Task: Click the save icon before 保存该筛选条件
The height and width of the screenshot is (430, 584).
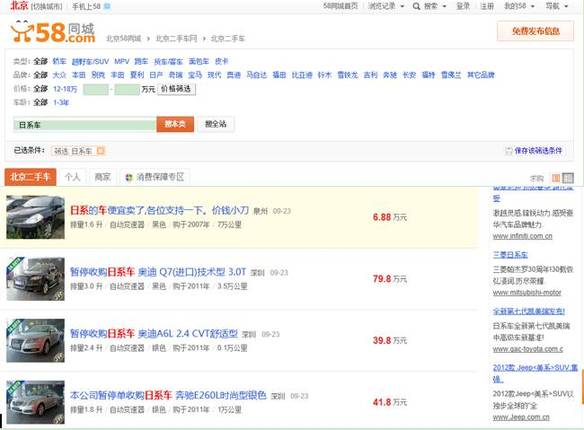Action: [x=508, y=151]
